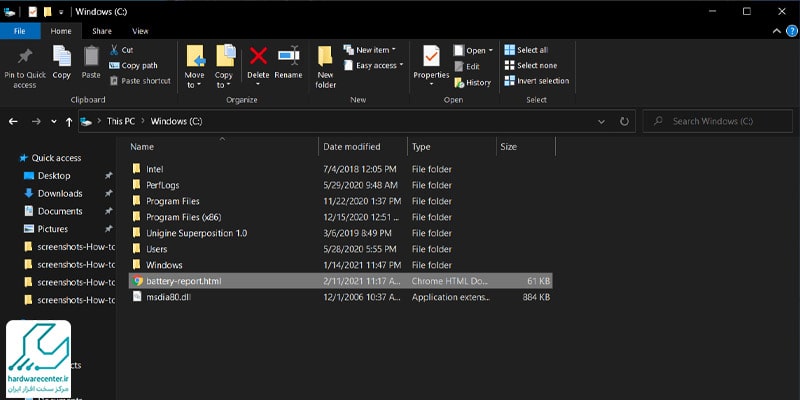The height and width of the screenshot is (400, 800).
Task: Select the Program Files (x86) folder
Action: coord(340,217)
